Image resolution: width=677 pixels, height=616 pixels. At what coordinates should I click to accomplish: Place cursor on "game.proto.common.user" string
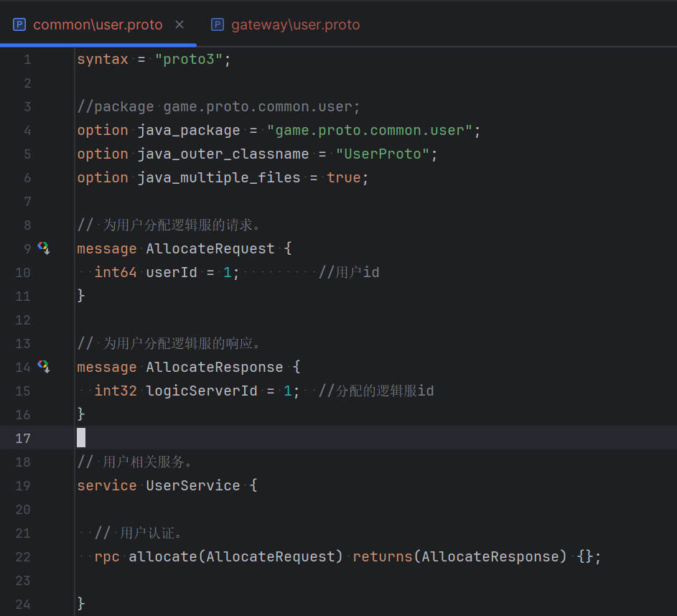(370, 131)
